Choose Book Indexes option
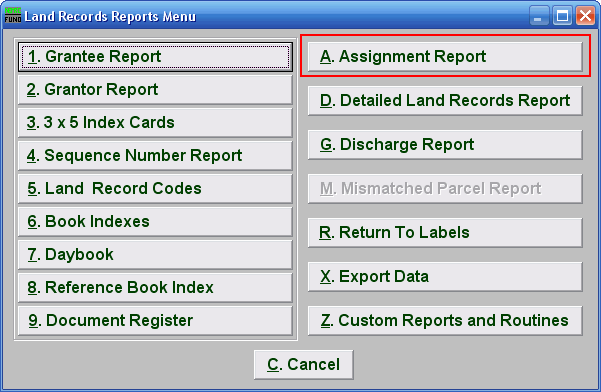The height and width of the screenshot is (392, 601). [155, 221]
